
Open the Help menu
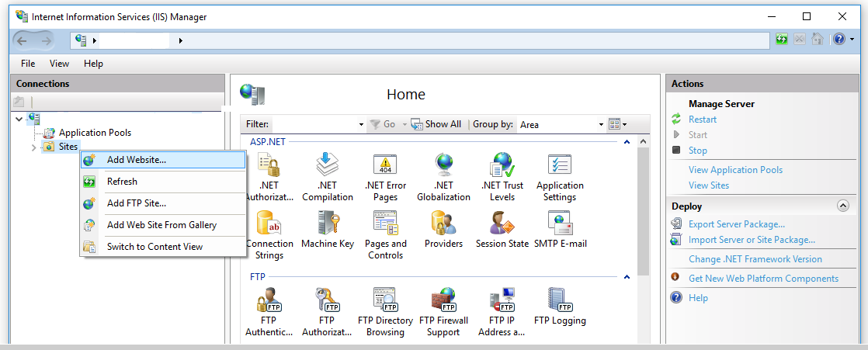[x=93, y=64]
